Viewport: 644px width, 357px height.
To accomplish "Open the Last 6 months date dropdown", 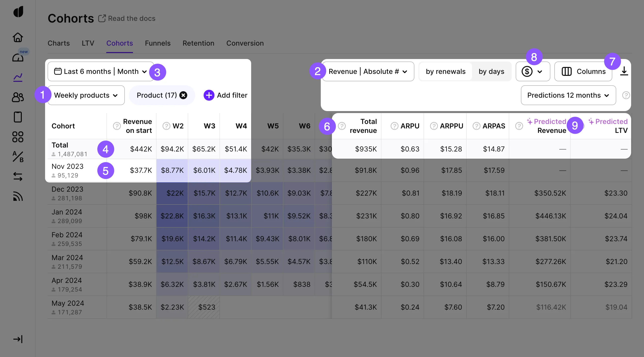I will pyautogui.click(x=101, y=72).
